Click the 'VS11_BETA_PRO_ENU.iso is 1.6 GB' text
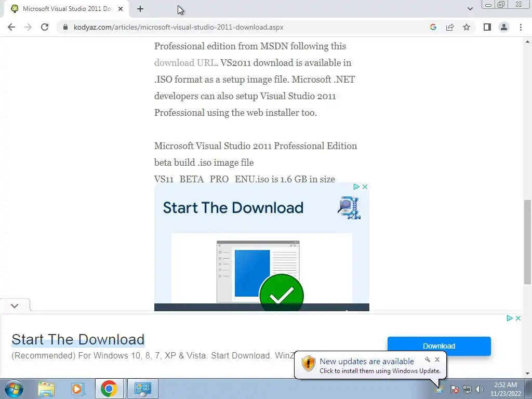Image resolution: width=532 pixels, height=399 pixels. pos(245,179)
